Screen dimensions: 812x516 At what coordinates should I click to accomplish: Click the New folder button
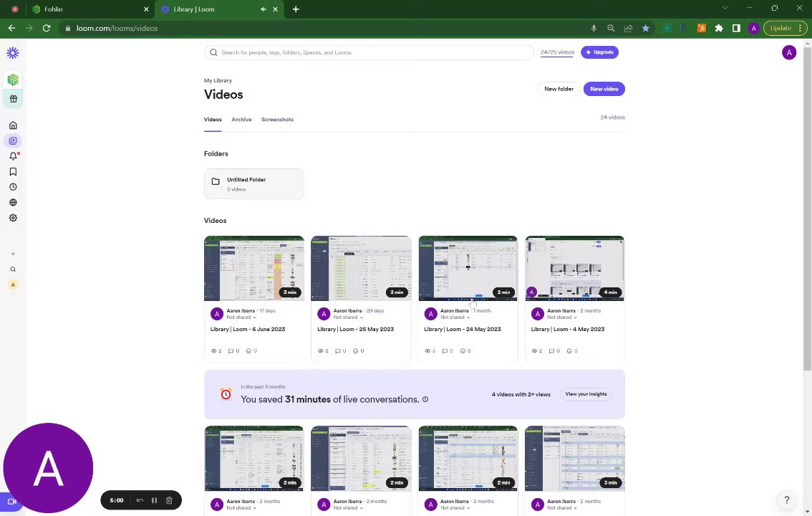(559, 89)
